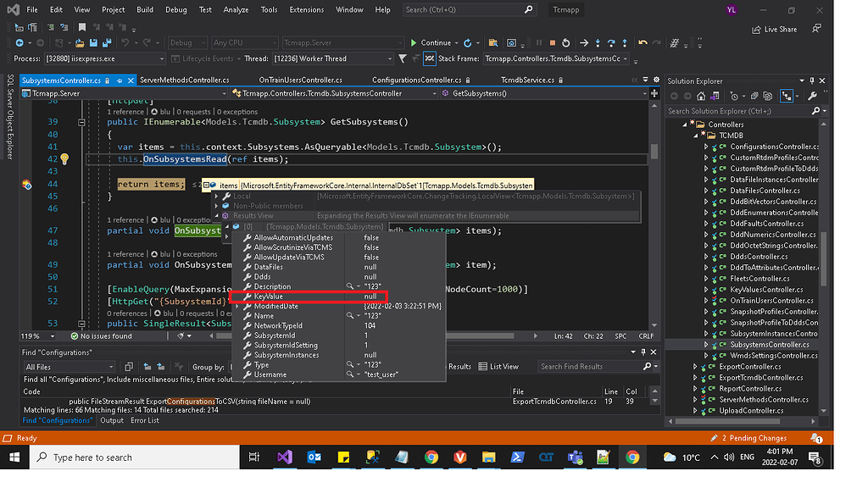Toggle the thread filter funnel icon

(402, 58)
